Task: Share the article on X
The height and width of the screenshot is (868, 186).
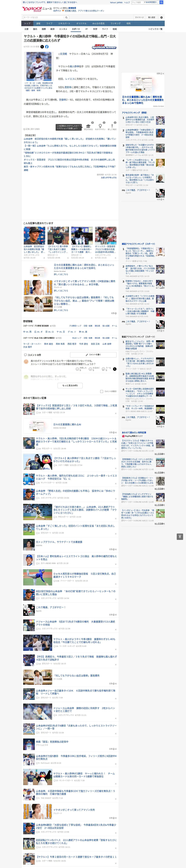Action: (x=42, y=47)
